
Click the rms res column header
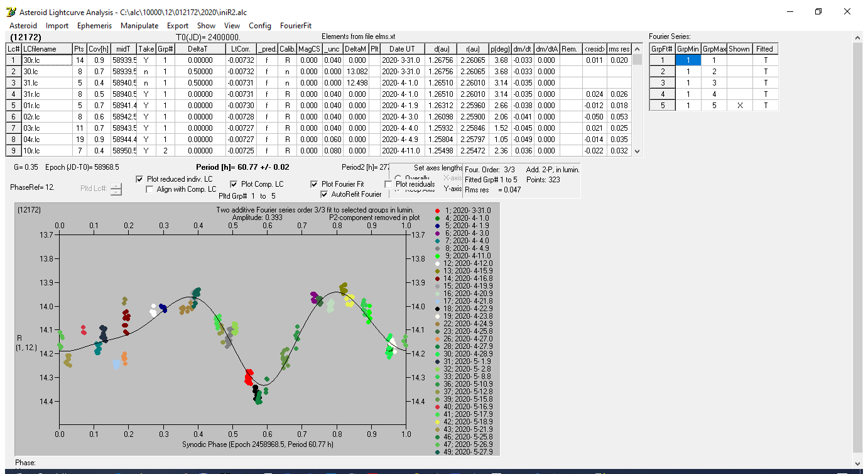click(x=619, y=48)
